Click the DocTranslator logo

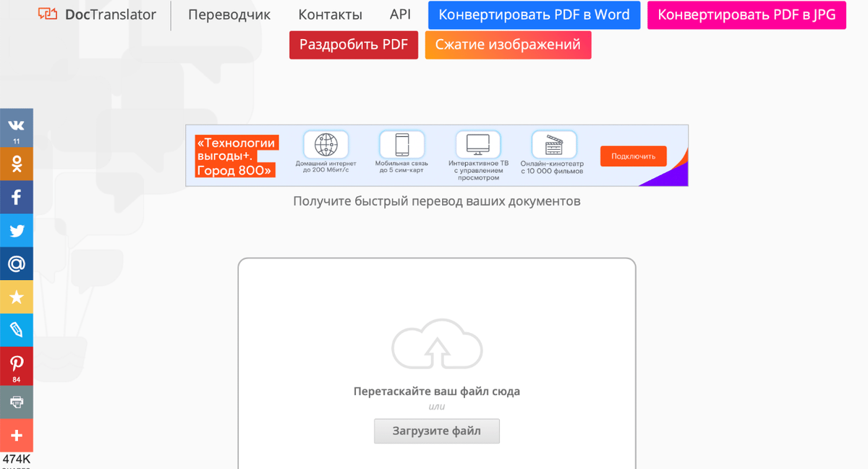pyautogui.click(x=97, y=14)
